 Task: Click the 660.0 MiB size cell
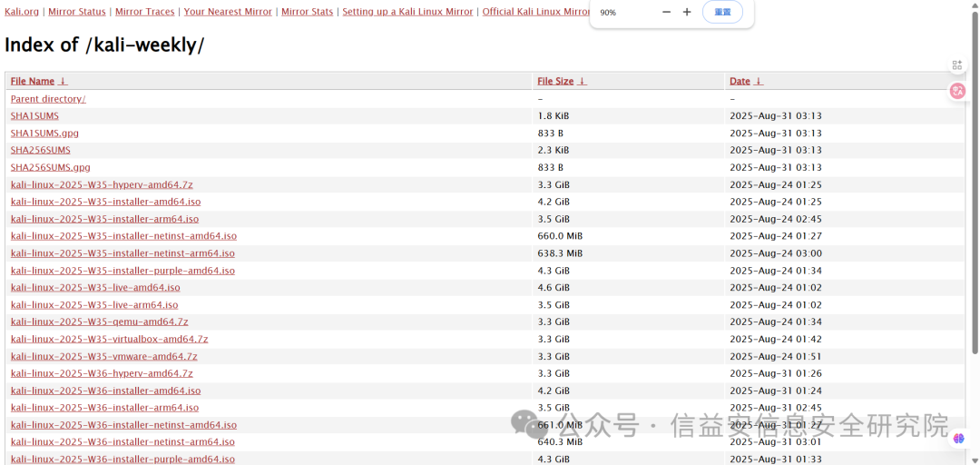point(560,236)
